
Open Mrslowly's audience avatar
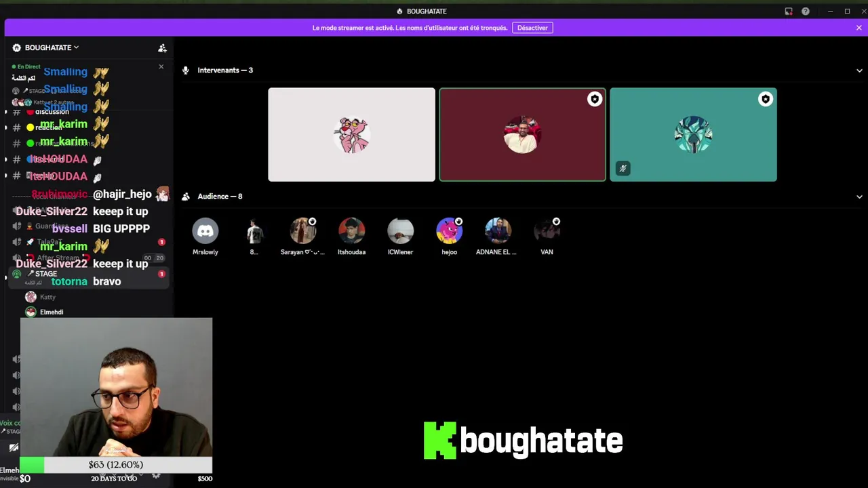pyautogui.click(x=205, y=231)
